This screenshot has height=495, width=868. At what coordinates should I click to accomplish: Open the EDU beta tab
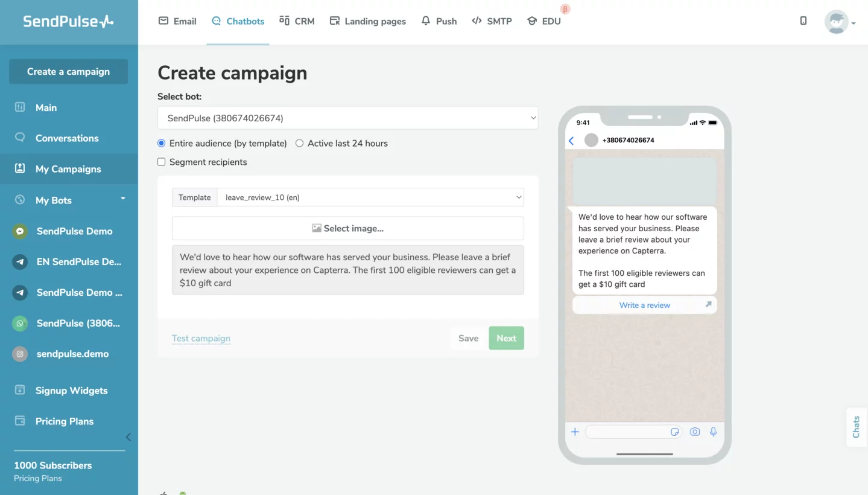pyautogui.click(x=544, y=21)
